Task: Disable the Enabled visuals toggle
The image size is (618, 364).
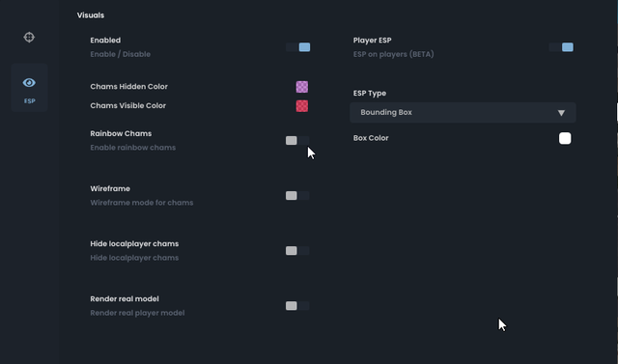Action: pos(298,47)
